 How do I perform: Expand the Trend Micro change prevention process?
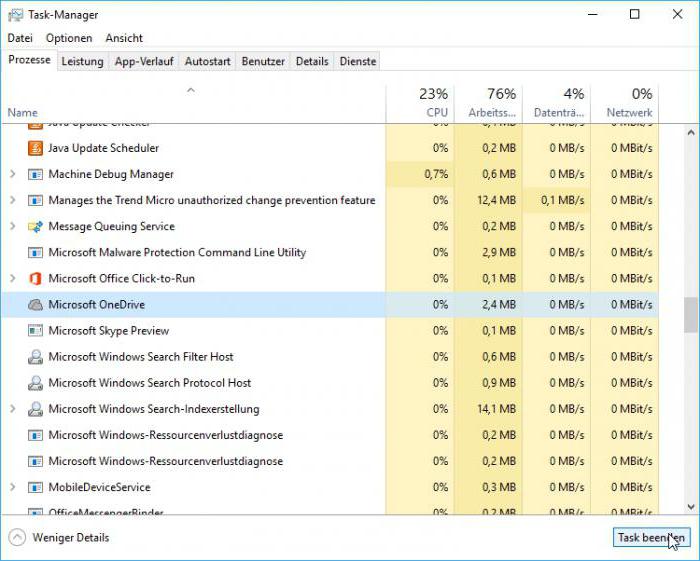(13, 200)
